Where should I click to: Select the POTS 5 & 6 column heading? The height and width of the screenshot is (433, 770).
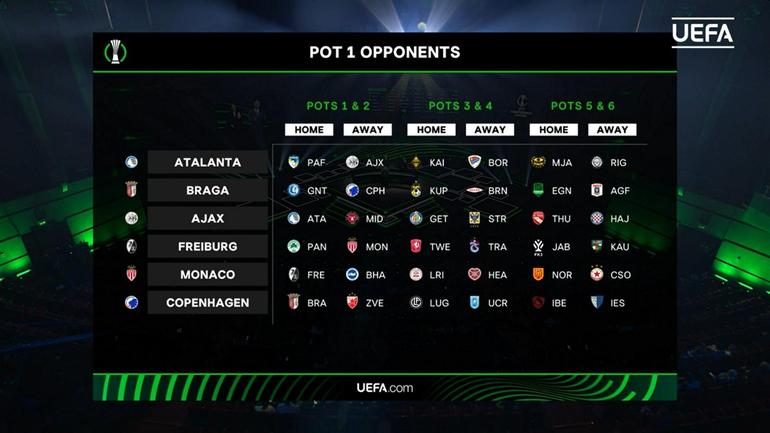582,106
